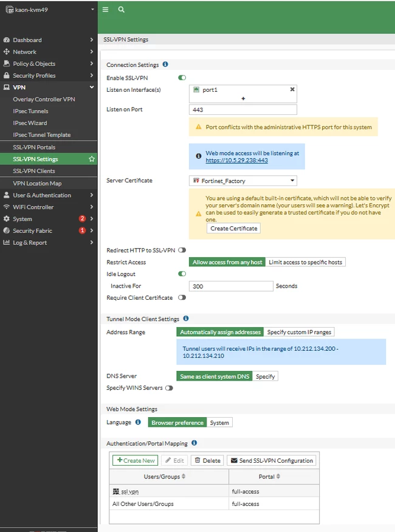Collapse the VPN menu chevron
This screenshot has height=532, width=395.
pyautogui.click(x=92, y=87)
